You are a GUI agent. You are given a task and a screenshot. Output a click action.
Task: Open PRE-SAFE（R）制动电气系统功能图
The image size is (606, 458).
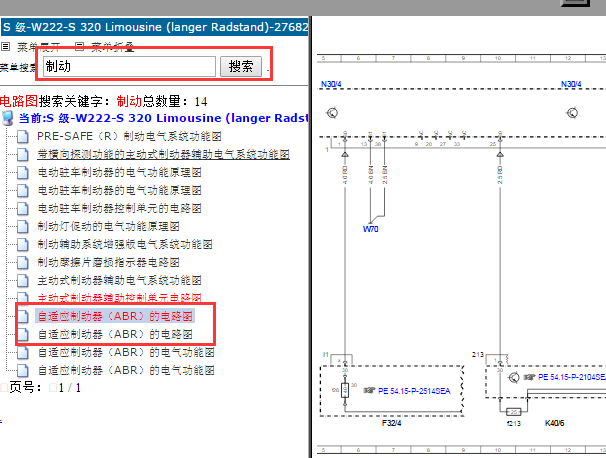click(129, 136)
